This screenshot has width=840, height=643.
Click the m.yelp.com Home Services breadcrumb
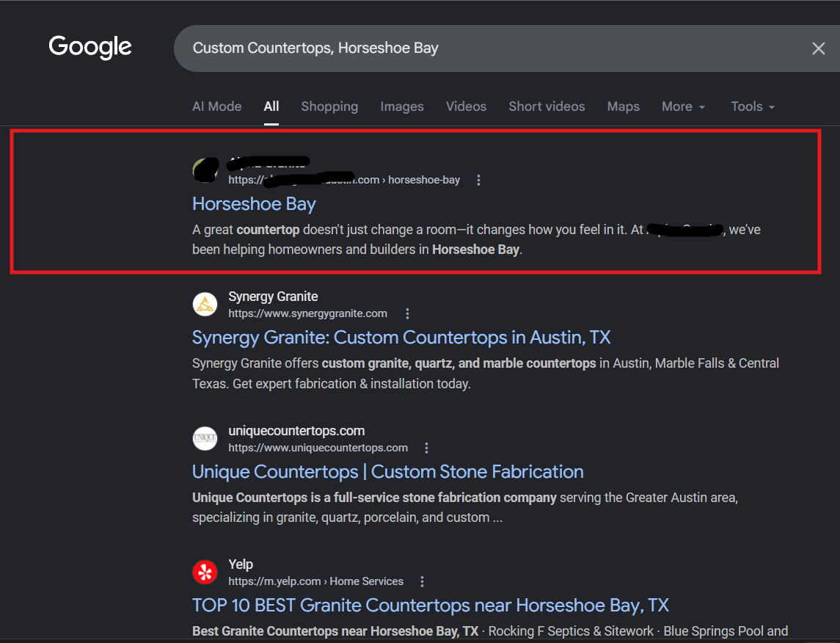316,581
